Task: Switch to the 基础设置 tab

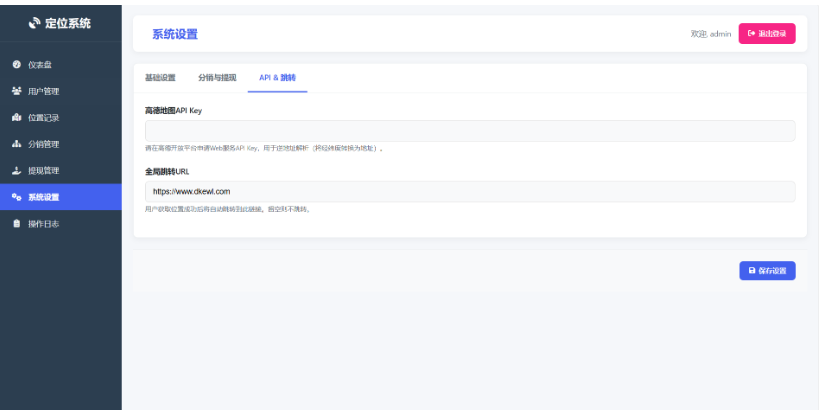Action: 160,78
